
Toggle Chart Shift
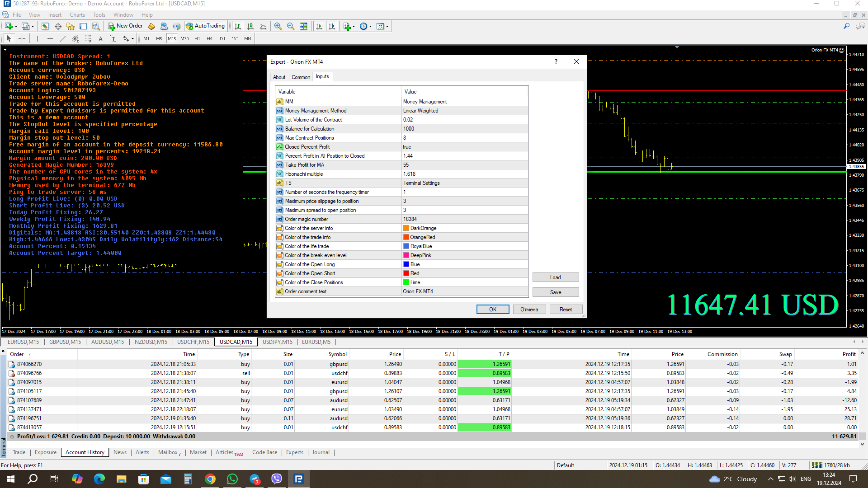coord(332,26)
